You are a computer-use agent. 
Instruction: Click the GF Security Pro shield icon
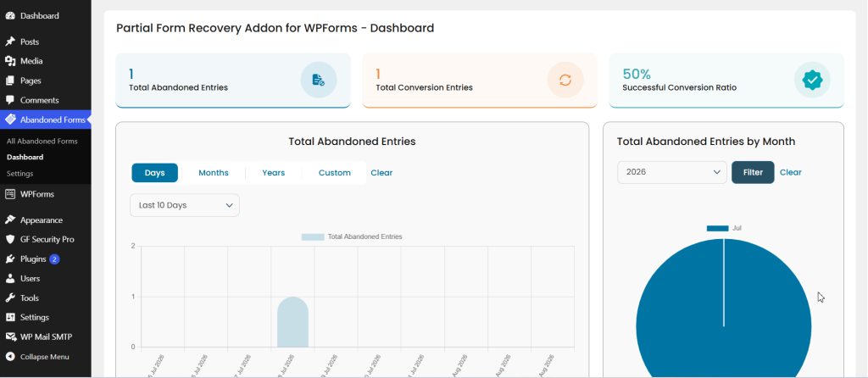coord(10,240)
